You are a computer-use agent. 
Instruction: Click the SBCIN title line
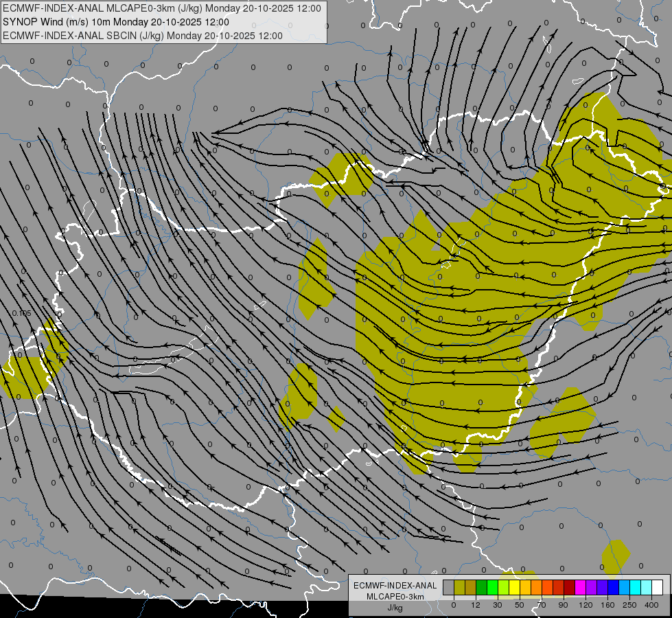[x=143, y=36]
